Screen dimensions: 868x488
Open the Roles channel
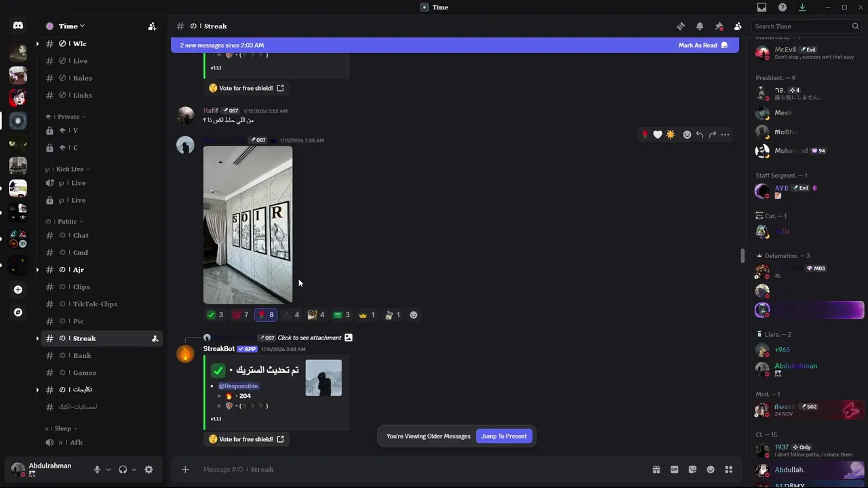pos(102,78)
